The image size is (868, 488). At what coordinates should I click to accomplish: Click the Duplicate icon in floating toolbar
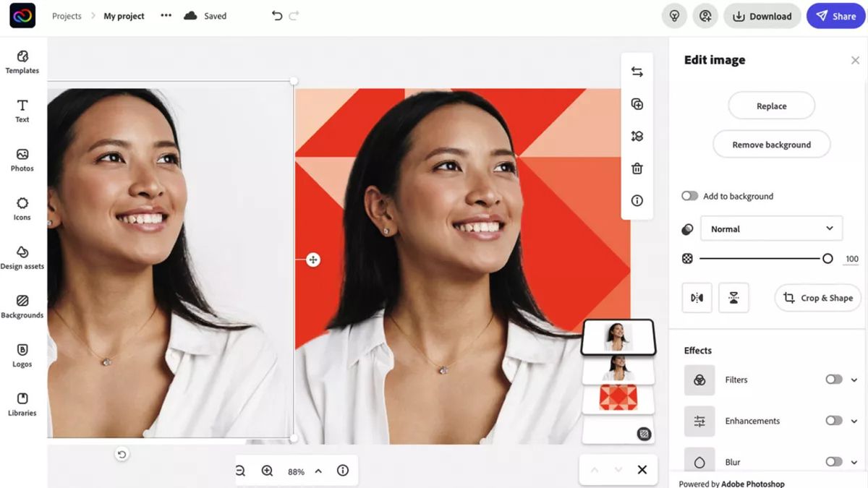pyautogui.click(x=637, y=103)
